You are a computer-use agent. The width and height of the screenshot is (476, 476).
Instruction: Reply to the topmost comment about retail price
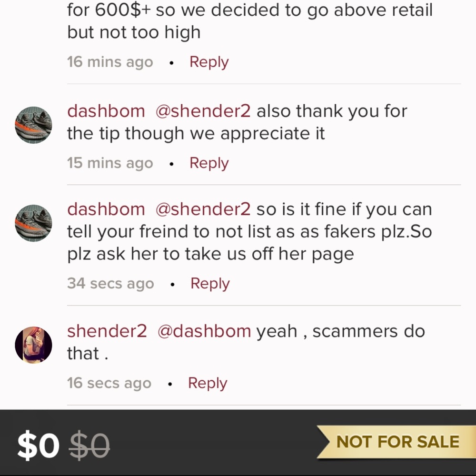[x=208, y=62]
